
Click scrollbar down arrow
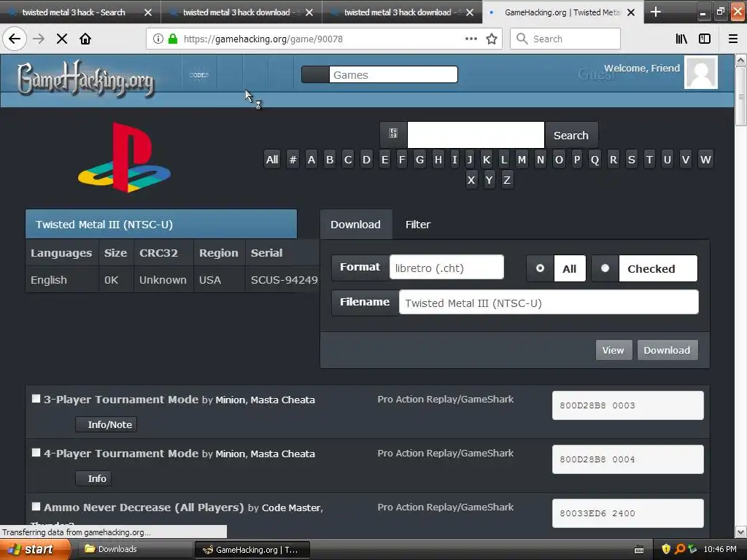coord(740,532)
